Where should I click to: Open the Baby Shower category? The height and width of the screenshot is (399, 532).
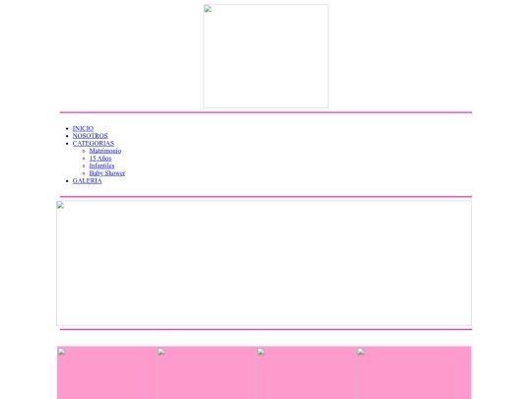(x=107, y=173)
